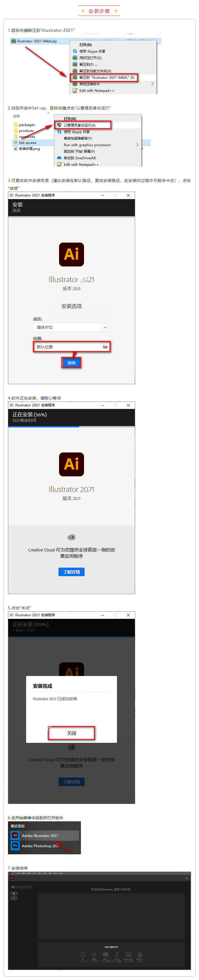
Task: Click 解压到当前文件夹(X) extract here icon
Action: click(x=75, y=71)
